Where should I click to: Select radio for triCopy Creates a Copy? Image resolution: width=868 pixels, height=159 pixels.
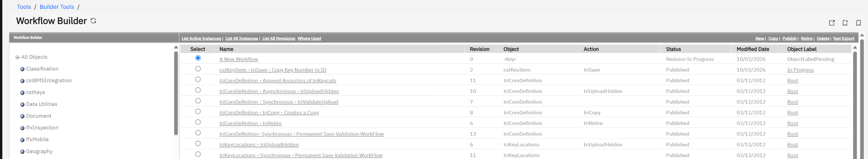point(198,111)
